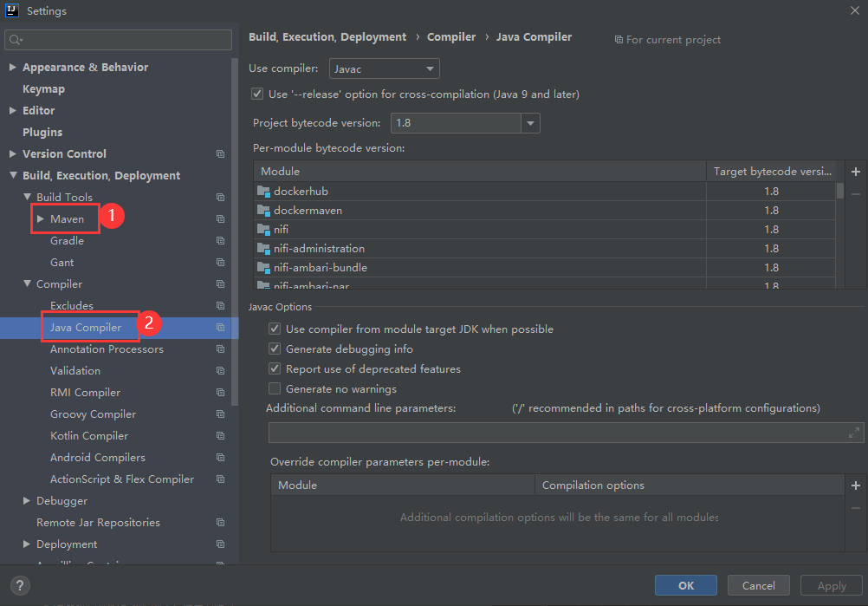This screenshot has width=868, height=606.
Task: Click the project-level icon next to ActionScript & Flex Compiler
Action: (220, 479)
